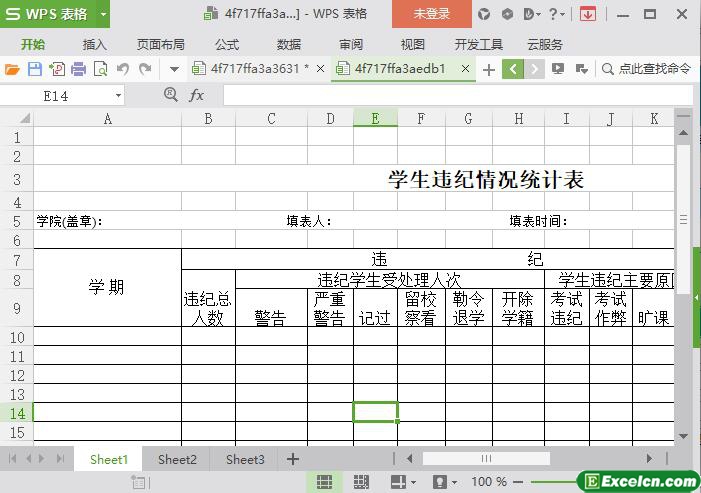This screenshot has width=701, height=493.
Task: Switch to Normal view in status bar
Action: pyautogui.click(x=324, y=482)
